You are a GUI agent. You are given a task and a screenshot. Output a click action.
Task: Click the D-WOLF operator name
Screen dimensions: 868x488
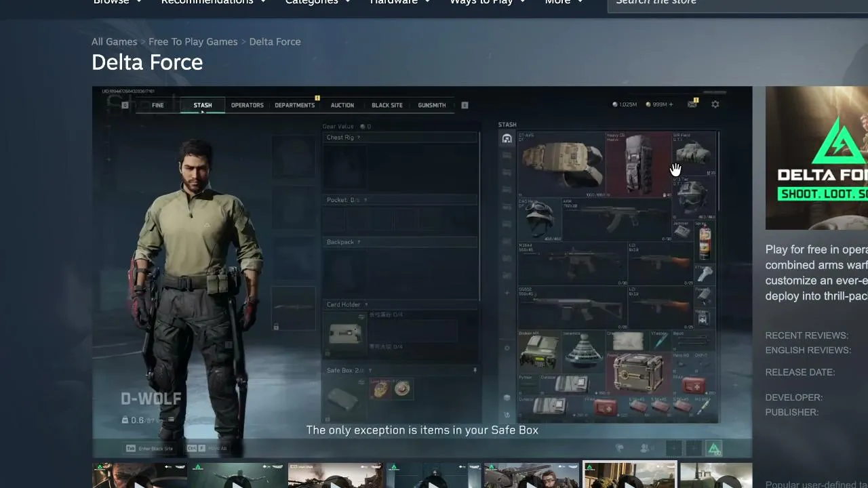(x=151, y=399)
